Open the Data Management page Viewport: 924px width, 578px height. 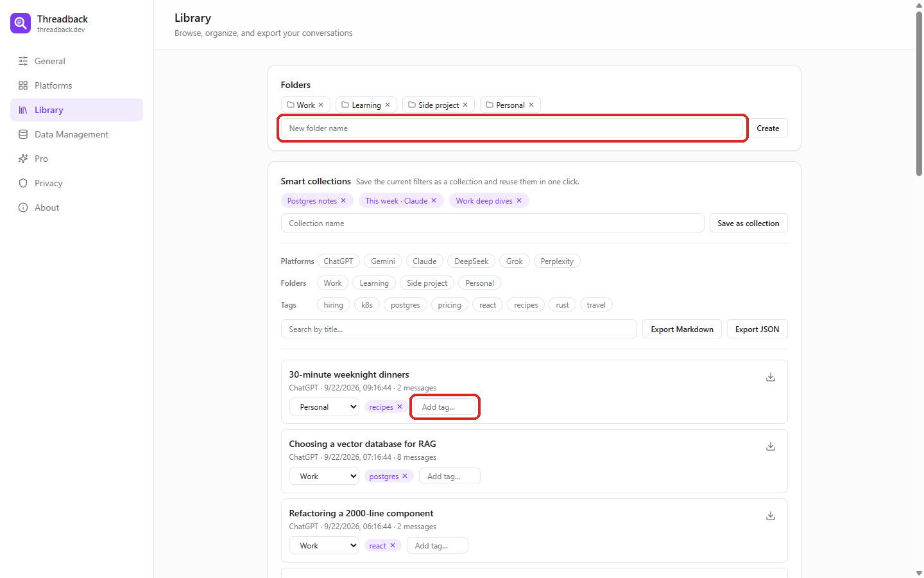76,134
